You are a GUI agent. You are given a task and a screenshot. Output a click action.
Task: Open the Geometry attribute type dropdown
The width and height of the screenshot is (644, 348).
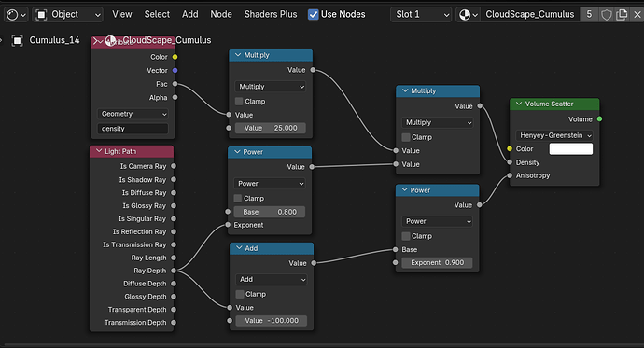(x=133, y=114)
